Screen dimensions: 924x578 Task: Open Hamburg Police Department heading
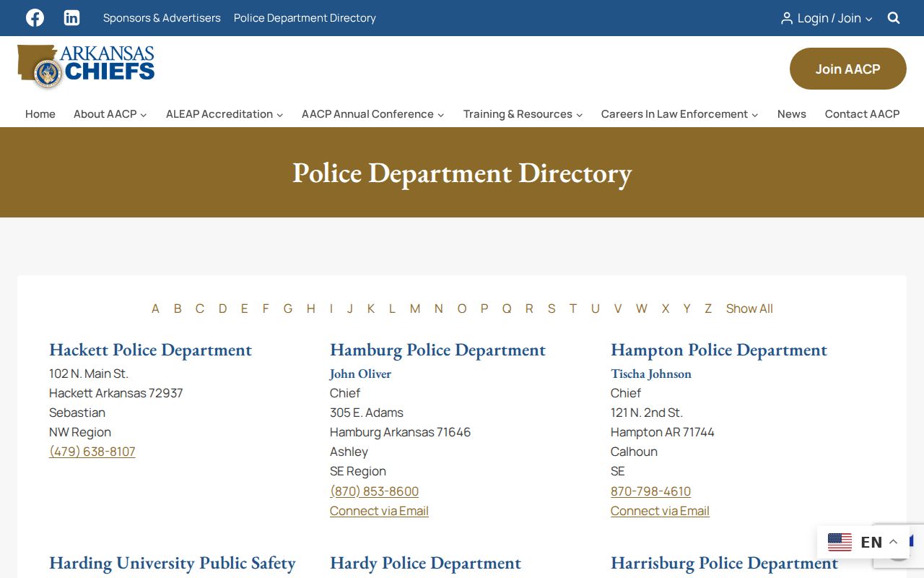click(437, 350)
